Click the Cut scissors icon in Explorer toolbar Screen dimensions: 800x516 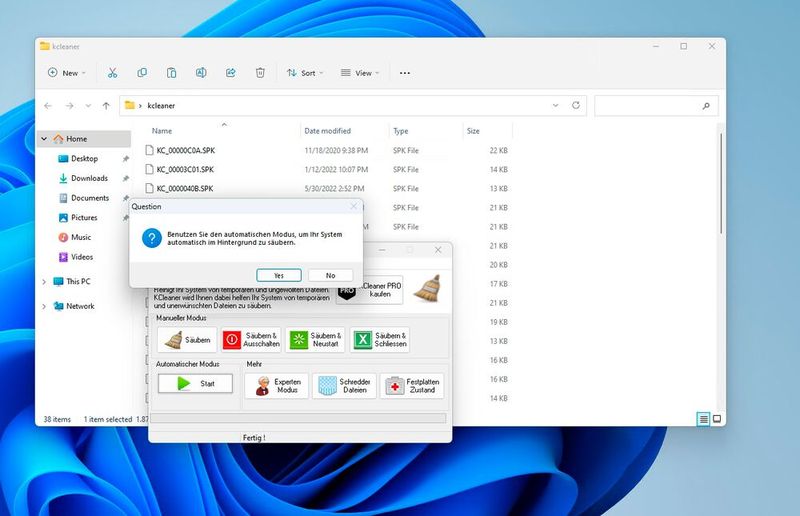pyautogui.click(x=112, y=73)
